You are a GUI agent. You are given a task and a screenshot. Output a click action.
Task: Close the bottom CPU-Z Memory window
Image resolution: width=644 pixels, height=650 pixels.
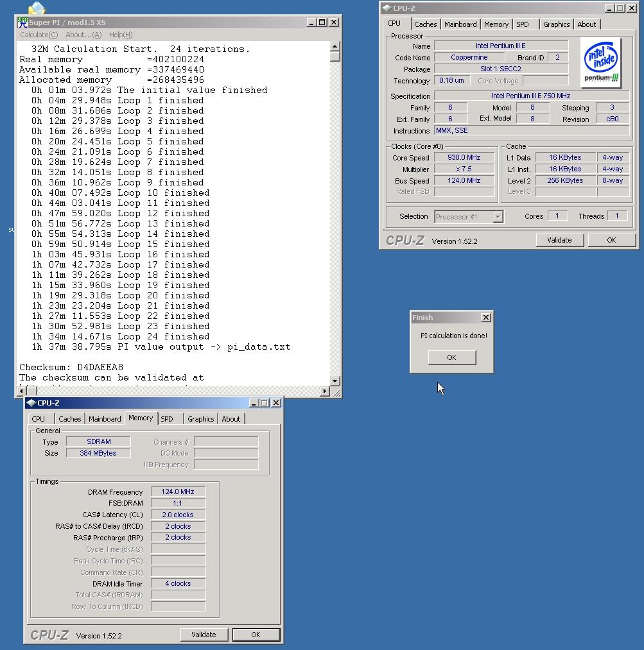(275, 402)
